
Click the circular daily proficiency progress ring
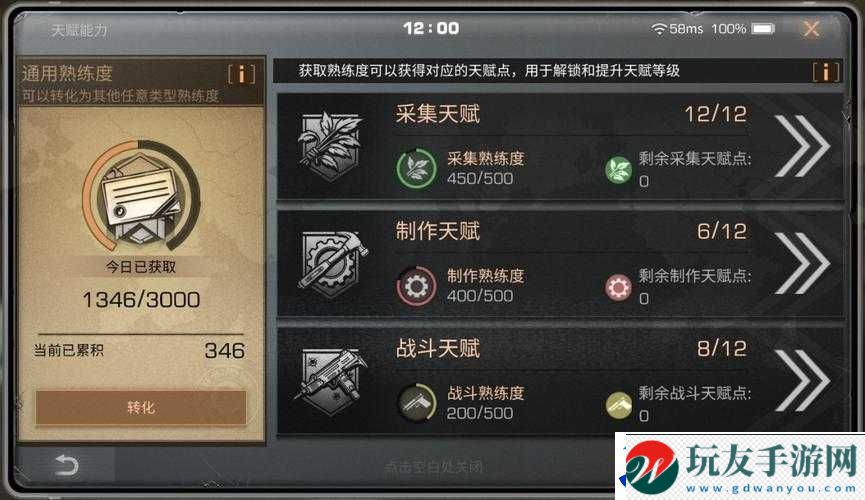pos(141,196)
